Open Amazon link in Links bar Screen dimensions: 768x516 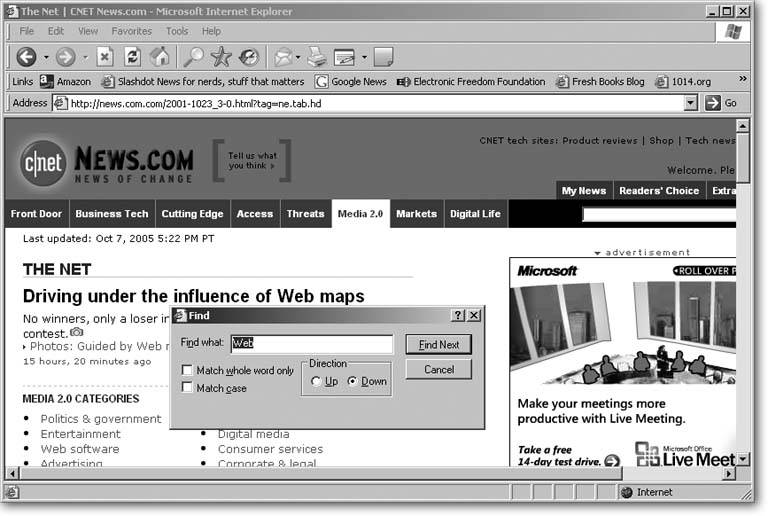coord(66,81)
